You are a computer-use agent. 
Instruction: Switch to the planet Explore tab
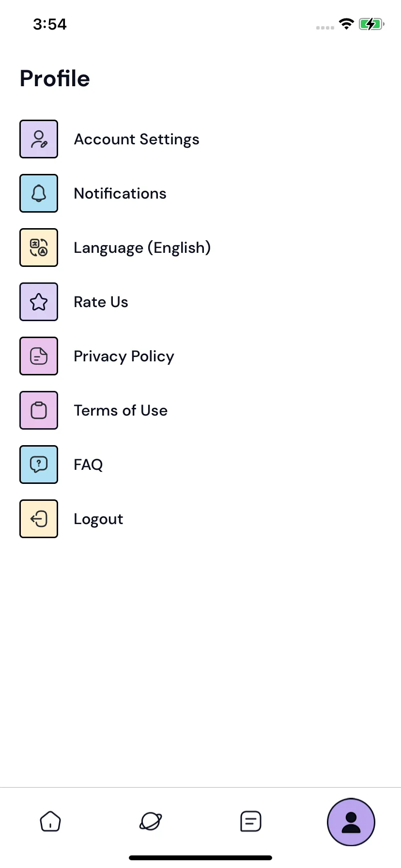pos(151,821)
